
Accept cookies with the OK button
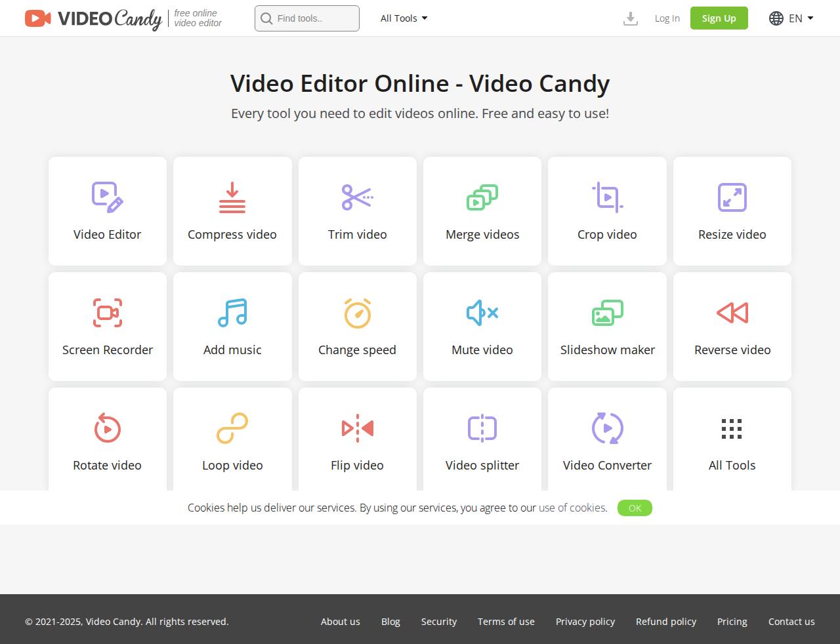click(x=635, y=508)
